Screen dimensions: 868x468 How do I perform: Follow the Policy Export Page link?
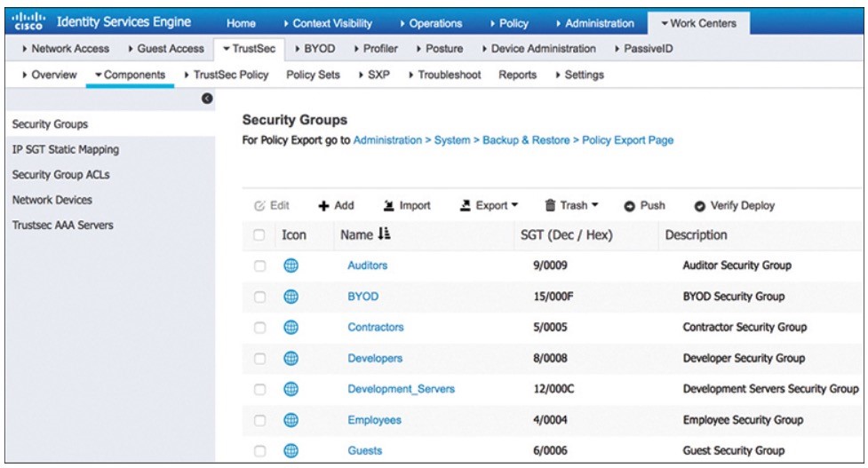pyautogui.click(x=628, y=140)
